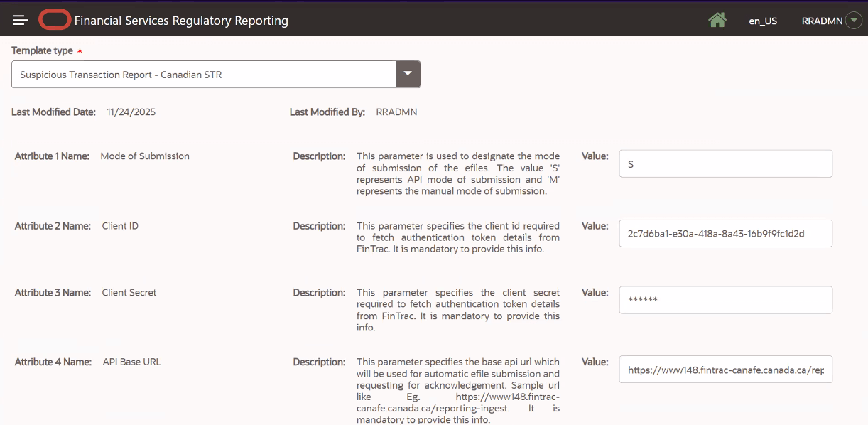Image resolution: width=868 pixels, height=425 pixels.
Task: Click the Client Secret attribute name label
Action: (x=129, y=292)
